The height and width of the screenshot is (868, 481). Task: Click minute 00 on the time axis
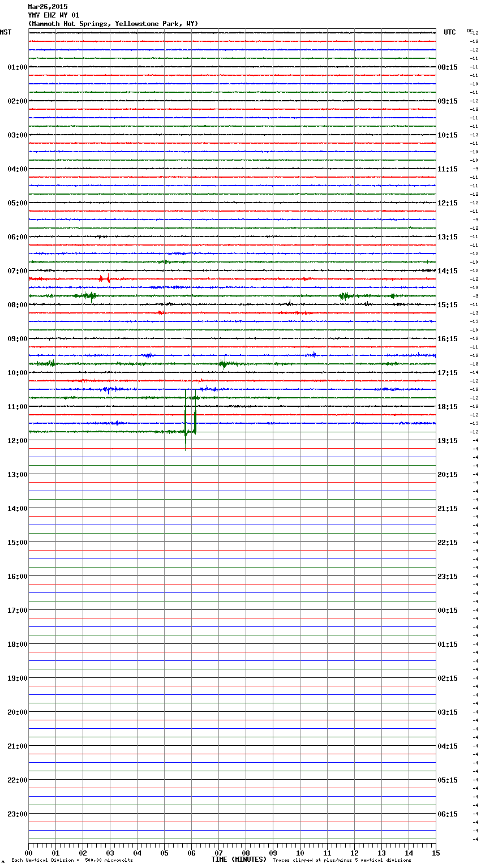[x=28, y=853]
